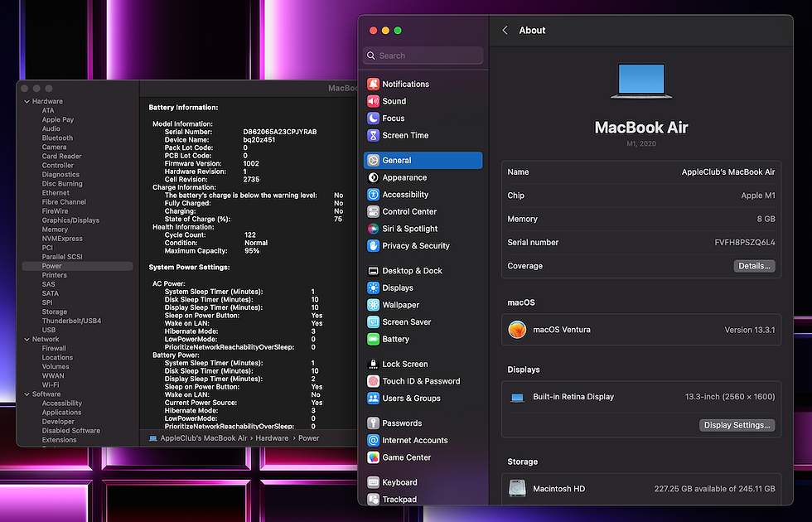Click the Power path bar item
Image resolution: width=812 pixels, height=522 pixels.
308,438
